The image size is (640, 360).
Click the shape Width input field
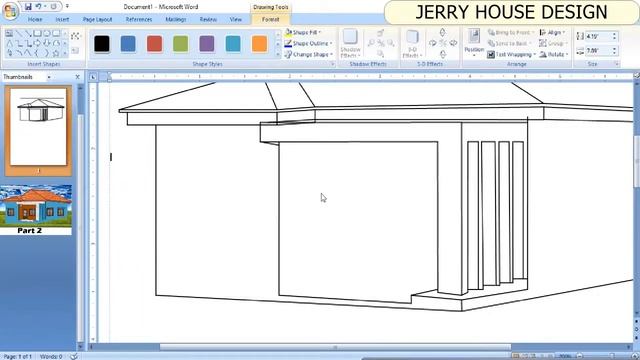point(598,51)
